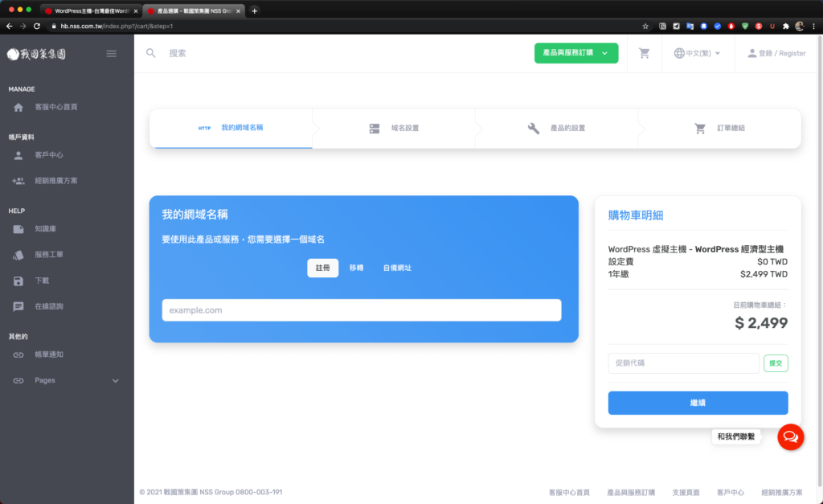This screenshot has width=823, height=504.
Task: Go to the 產品的設置 step tab
Action: click(x=556, y=129)
